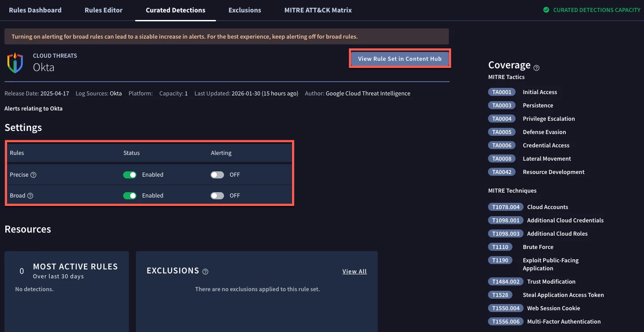Click Curated Detections Capacity status text

(x=597, y=10)
